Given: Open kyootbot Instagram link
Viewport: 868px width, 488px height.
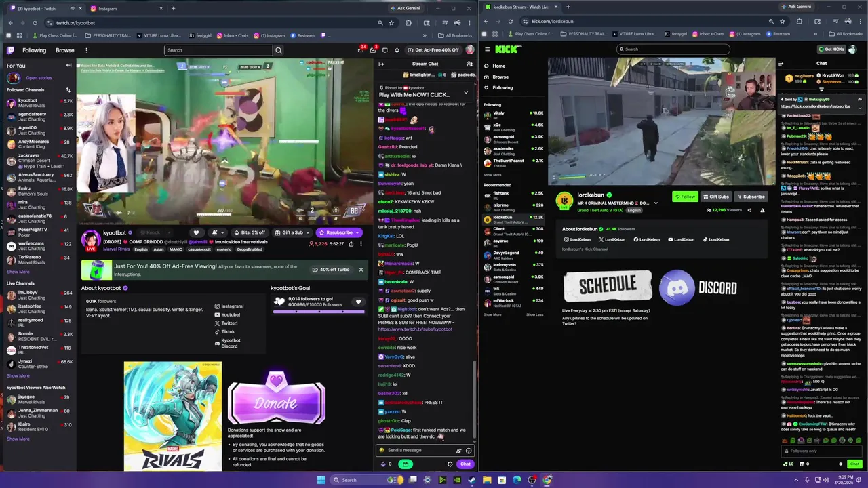Looking at the screenshot, I should coord(229,306).
